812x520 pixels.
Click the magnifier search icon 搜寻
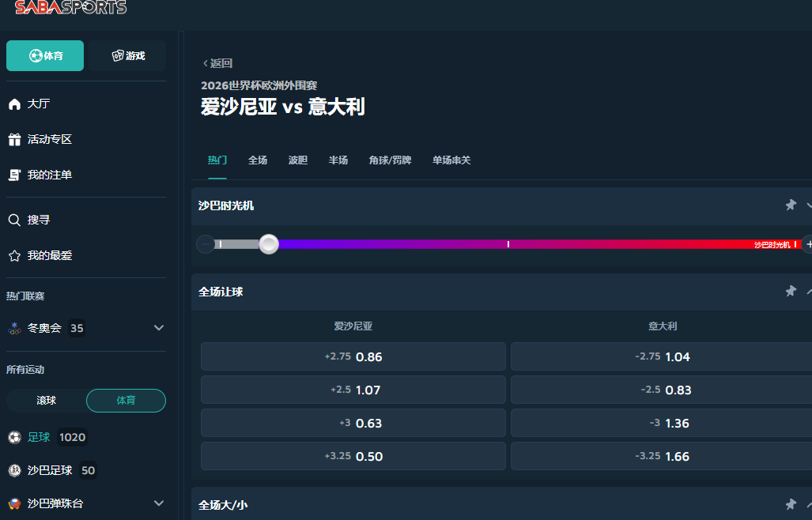point(14,220)
